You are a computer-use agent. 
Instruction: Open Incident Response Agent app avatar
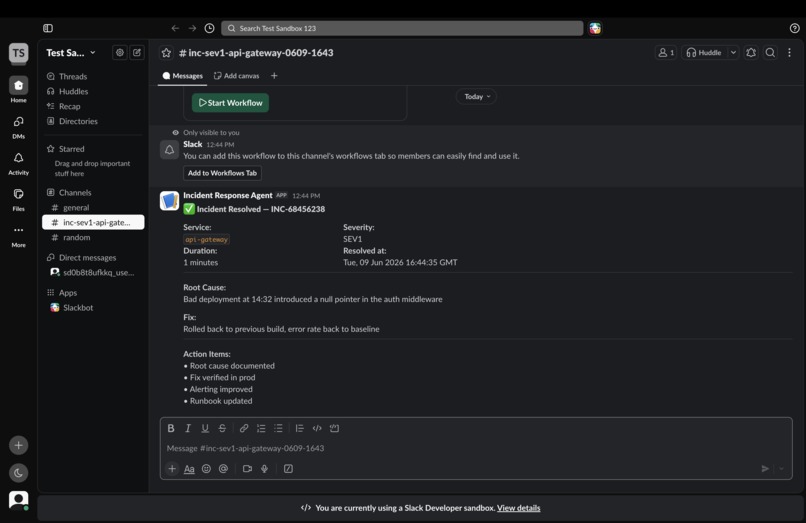(169, 201)
